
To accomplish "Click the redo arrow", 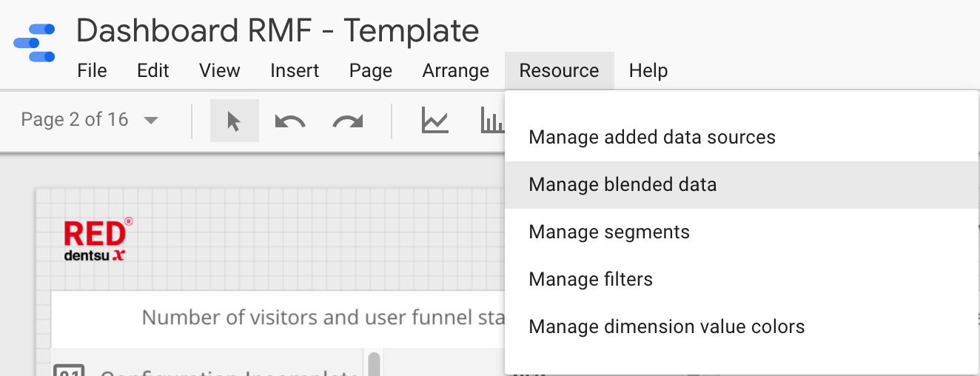I will coord(347,121).
